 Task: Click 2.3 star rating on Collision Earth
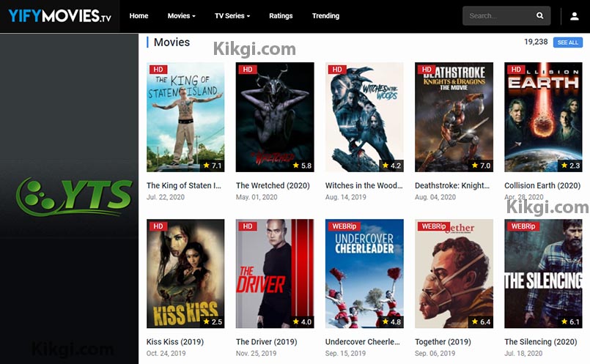(x=571, y=166)
